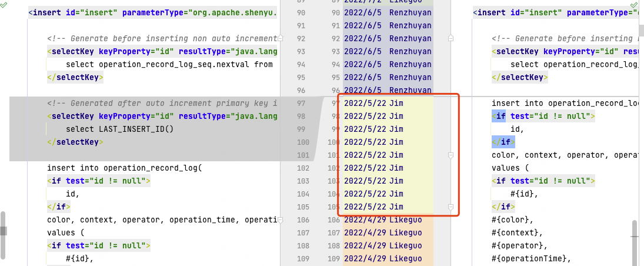Click the green inspection checkmark of the left editor
644x266 pixels.
(x=4, y=5)
